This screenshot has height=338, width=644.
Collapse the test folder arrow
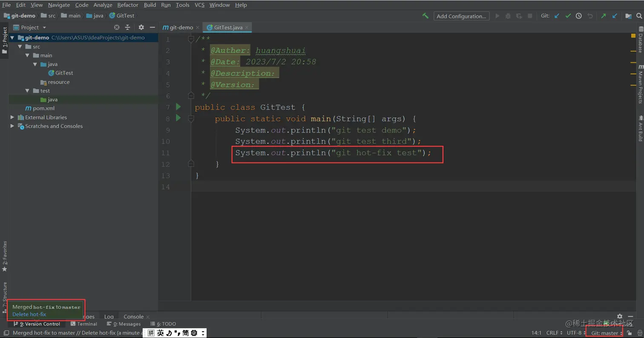click(x=27, y=91)
